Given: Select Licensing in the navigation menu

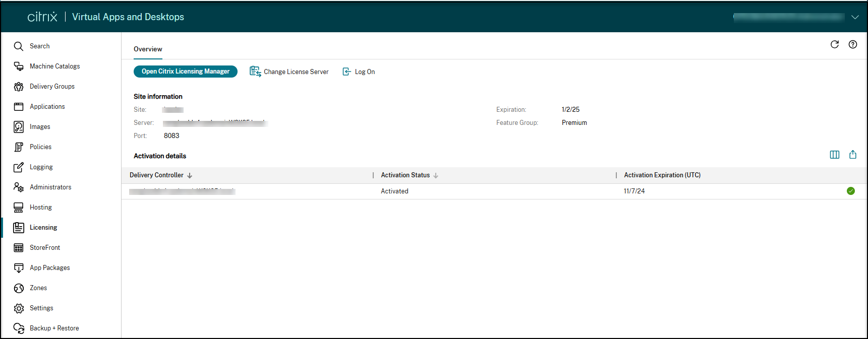Looking at the screenshot, I should tap(43, 228).
